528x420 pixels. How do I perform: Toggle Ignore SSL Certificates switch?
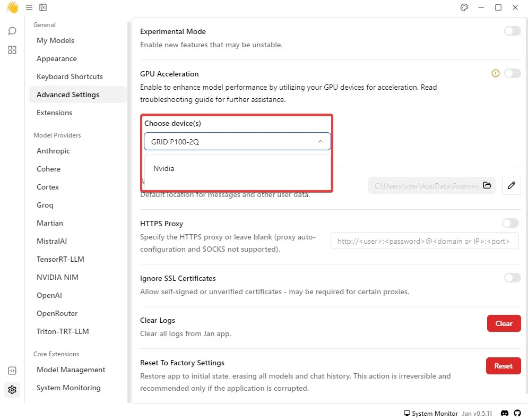512,278
